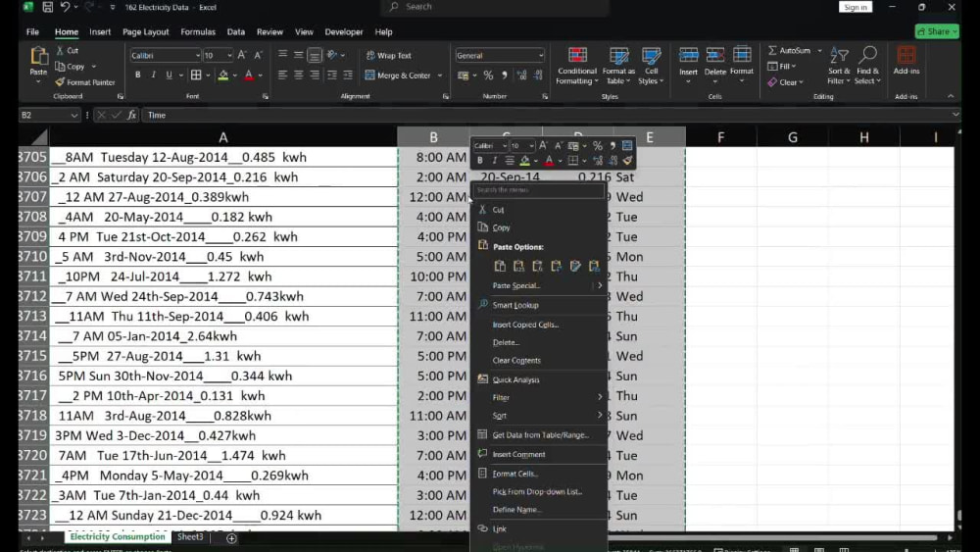This screenshot has height=552, width=980.
Task: Click the Format Painter brush icon
Action: tap(60, 82)
